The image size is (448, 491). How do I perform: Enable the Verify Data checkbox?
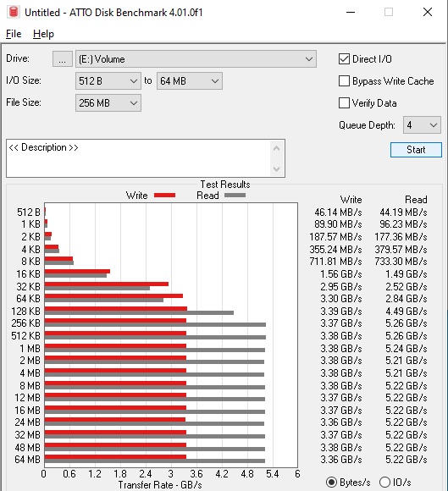(x=344, y=103)
